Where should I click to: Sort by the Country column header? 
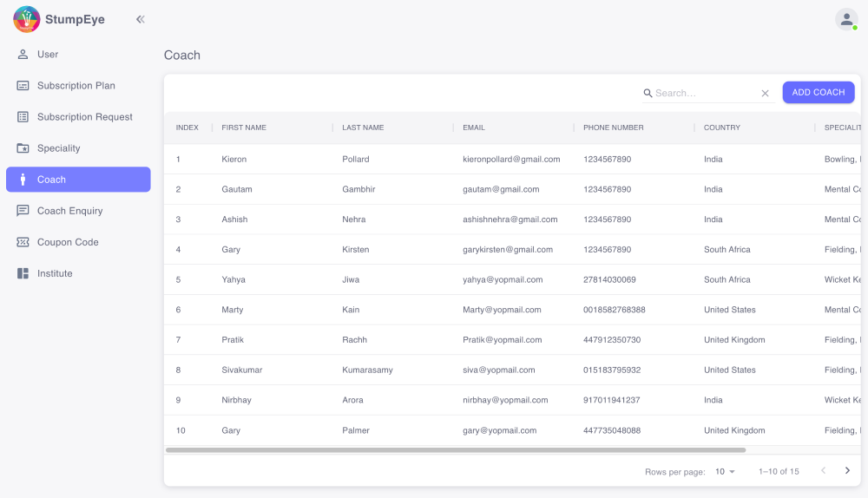(x=722, y=128)
